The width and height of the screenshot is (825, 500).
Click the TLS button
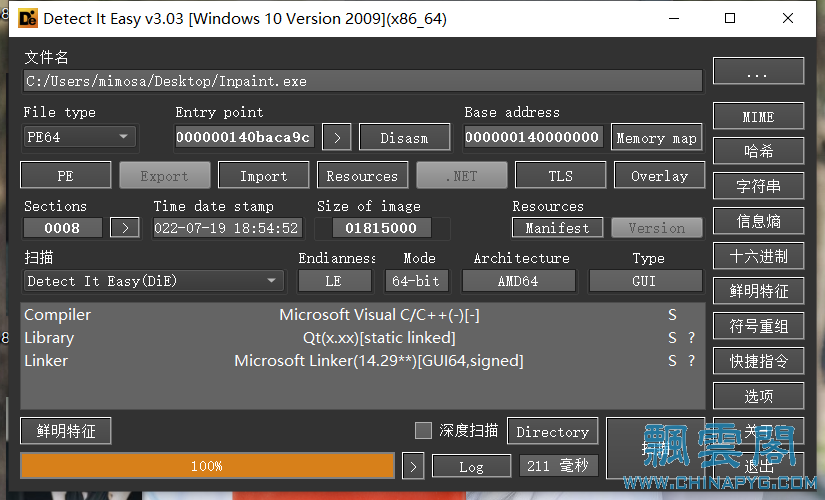point(560,175)
